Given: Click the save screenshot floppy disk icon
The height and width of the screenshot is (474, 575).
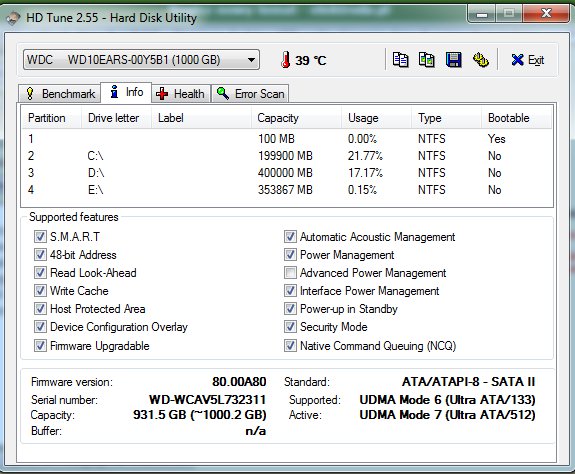Looking at the screenshot, I should point(453,59).
